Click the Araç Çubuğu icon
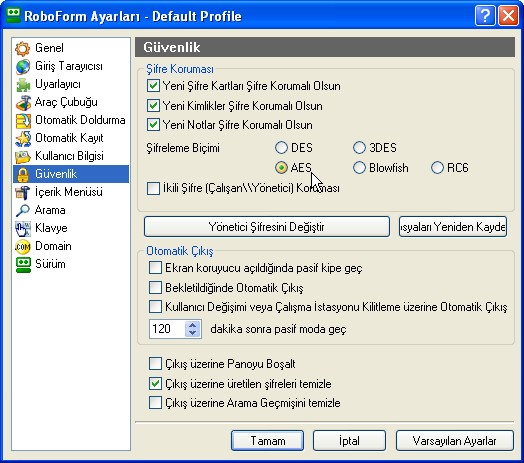This screenshot has height=463, width=524. coord(23,103)
